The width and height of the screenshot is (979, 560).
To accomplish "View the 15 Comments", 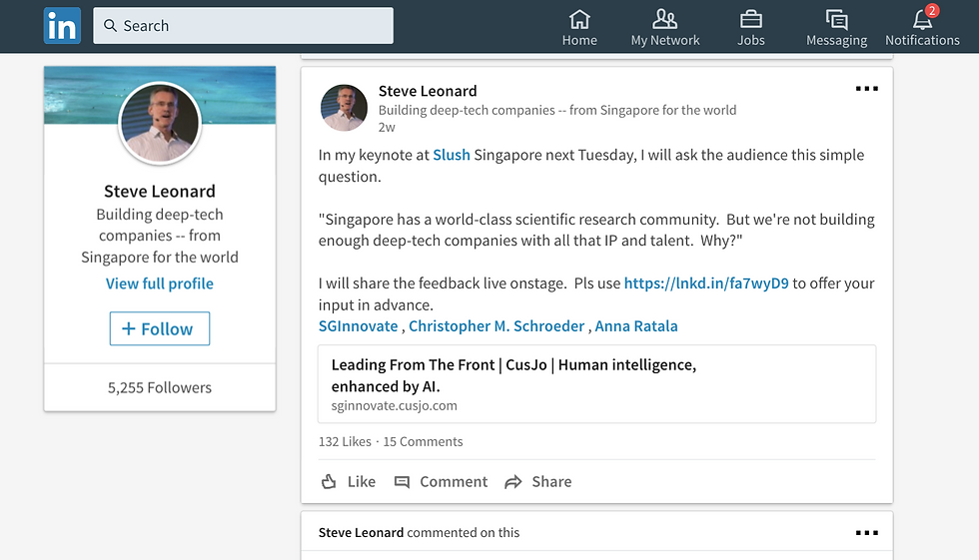I will tap(423, 441).
